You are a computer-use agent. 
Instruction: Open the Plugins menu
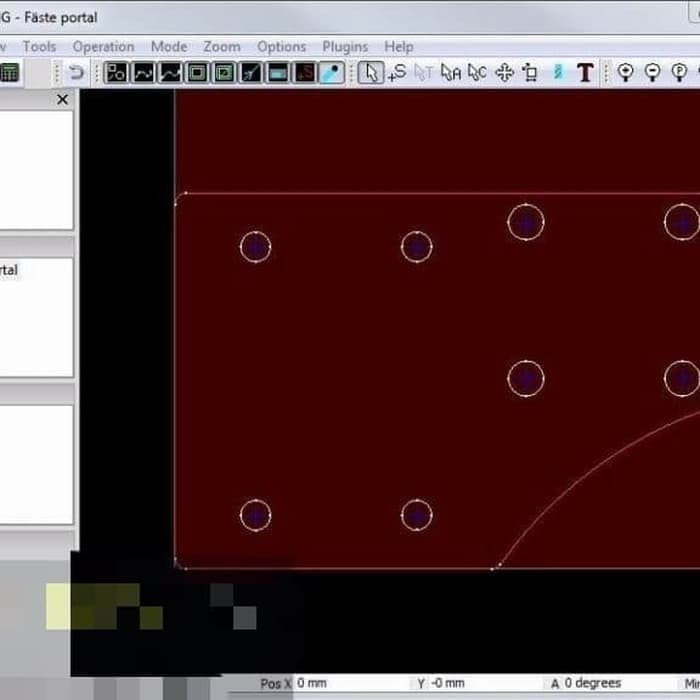tap(345, 46)
